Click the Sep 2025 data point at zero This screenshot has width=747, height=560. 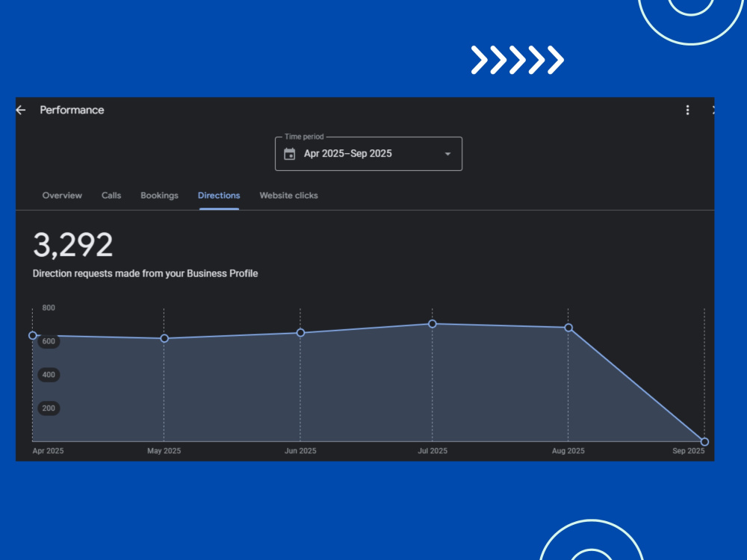704,442
